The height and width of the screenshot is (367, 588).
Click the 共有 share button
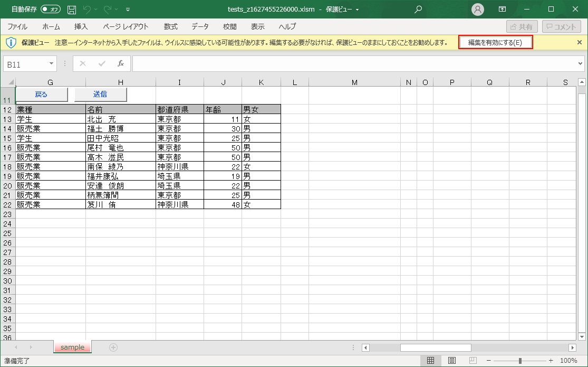[x=522, y=27]
